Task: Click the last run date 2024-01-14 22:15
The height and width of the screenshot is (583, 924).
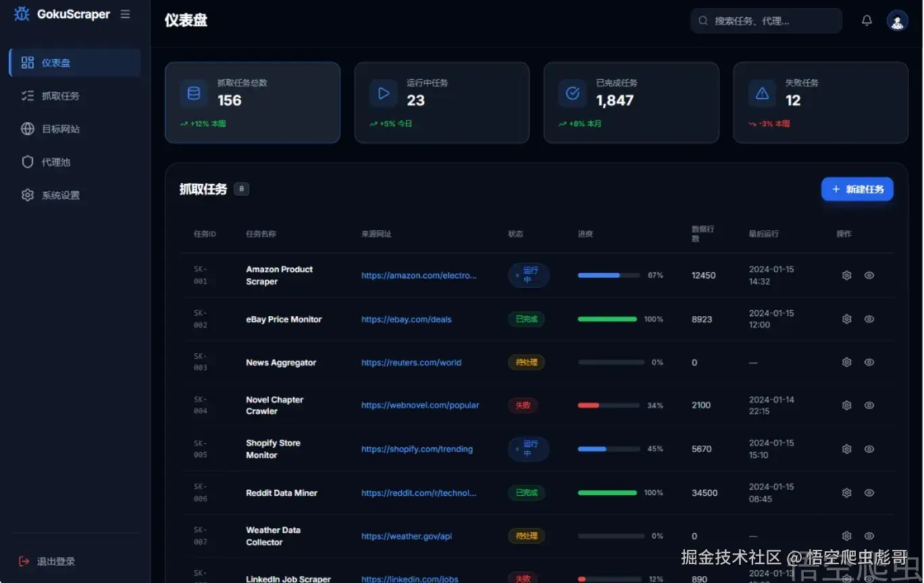Action: [x=771, y=405]
